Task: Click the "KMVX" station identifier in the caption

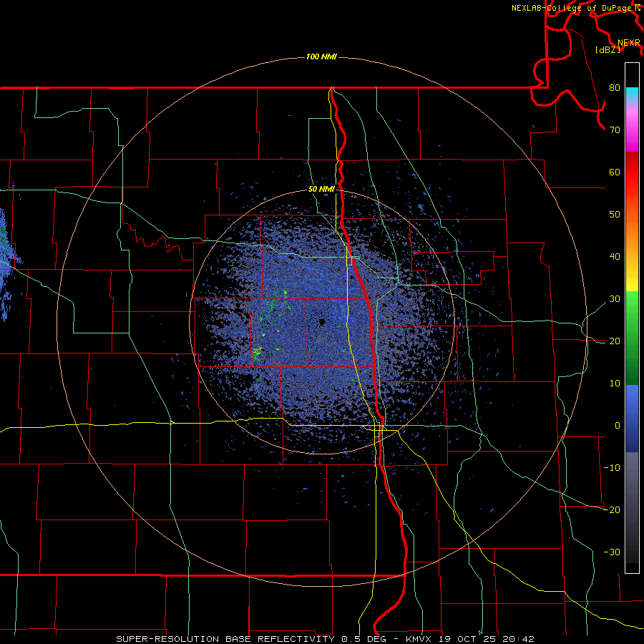Action: pyautogui.click(x=419, y=639)
